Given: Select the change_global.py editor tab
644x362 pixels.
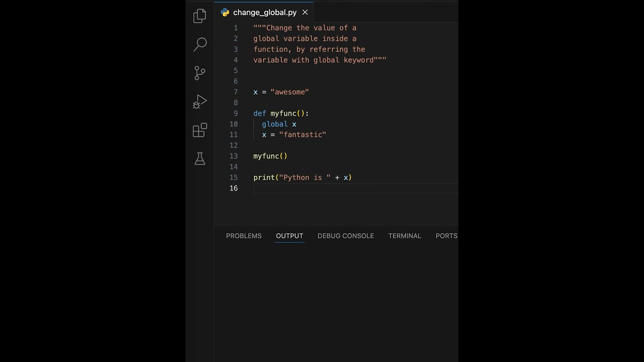Looking at the screenshot, I should pyautogui.click(x=264, y=13).
